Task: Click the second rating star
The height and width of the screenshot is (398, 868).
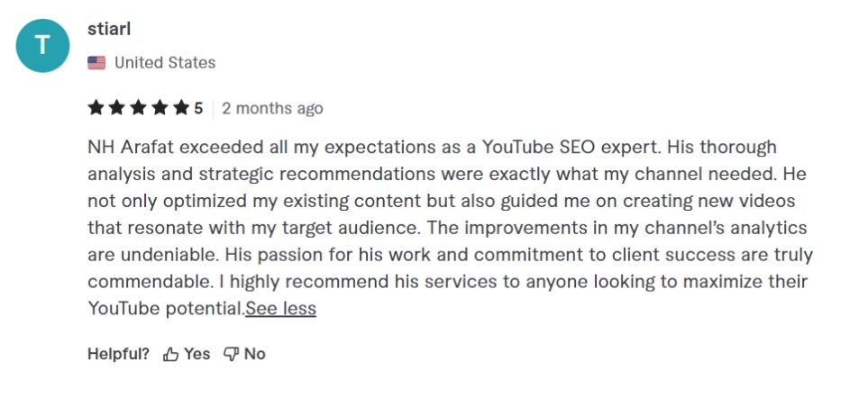Action: click(117, 109)
